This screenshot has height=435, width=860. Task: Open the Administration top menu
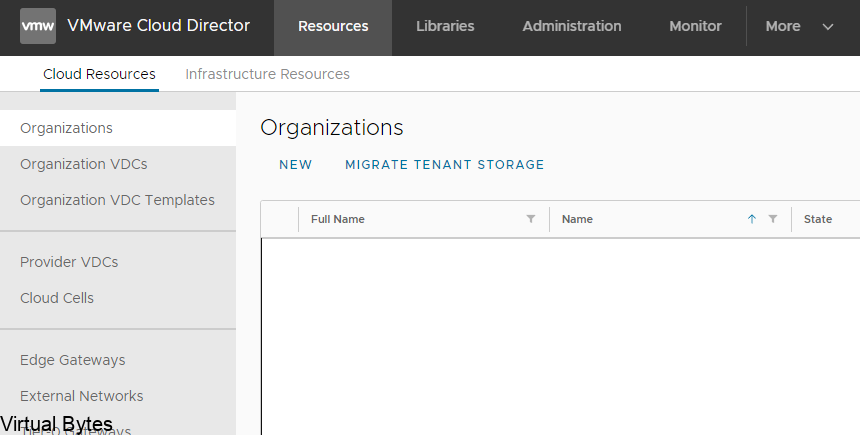pos(572,26)
